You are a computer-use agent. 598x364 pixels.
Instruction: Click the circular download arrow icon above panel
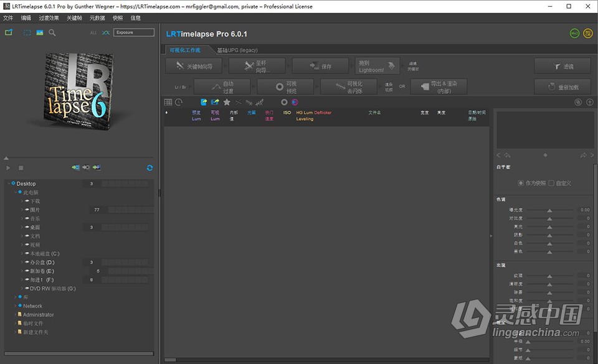pyautogui.click(x=590, y=102)
